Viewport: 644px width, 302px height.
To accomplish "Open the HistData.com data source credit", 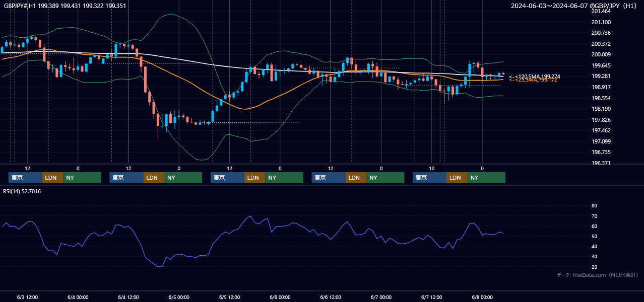I will click(x=598, y=275).
